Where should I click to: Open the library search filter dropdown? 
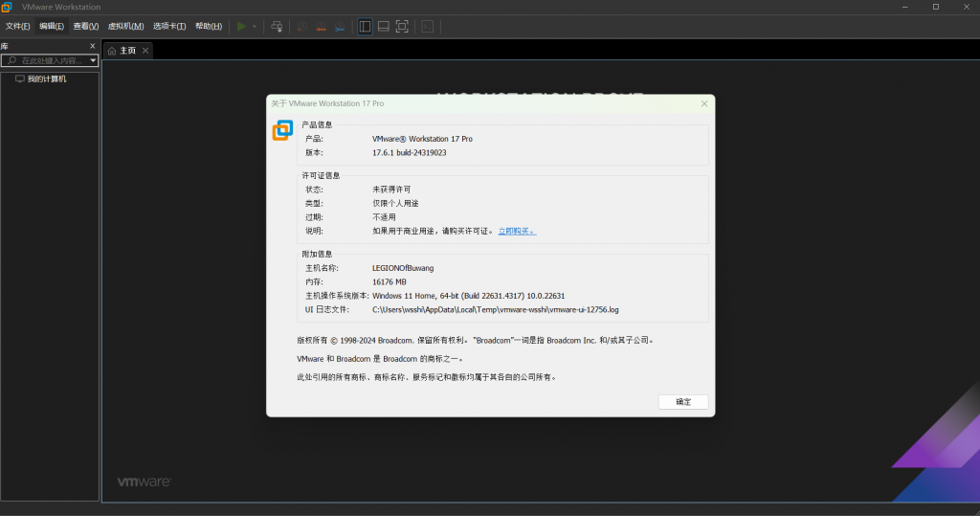tap(93, 60)
